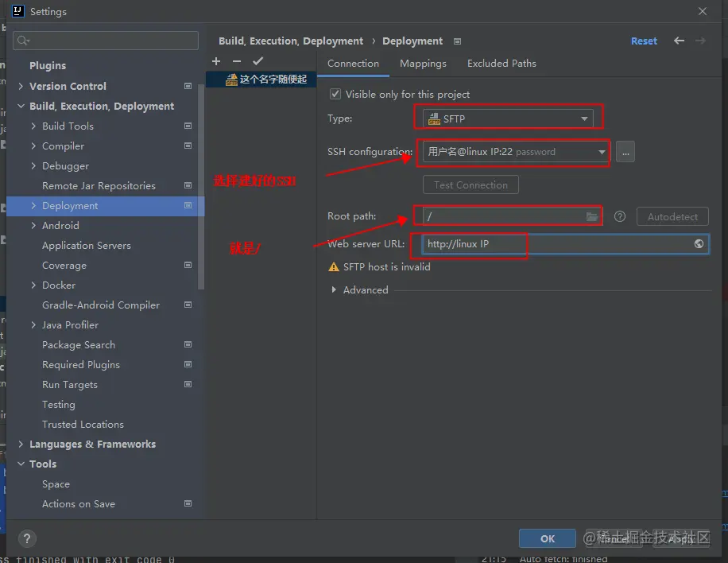Viewport: 728px width, 563px height.
Task: Select Space under Tools
Action: tap(56, 483)
